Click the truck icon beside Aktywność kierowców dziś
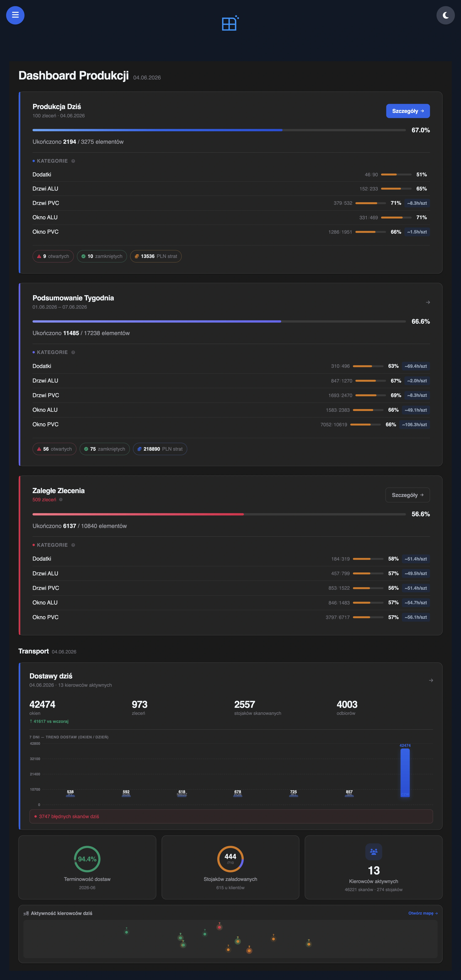Screen dimensions: 461x980 (26, 913)
